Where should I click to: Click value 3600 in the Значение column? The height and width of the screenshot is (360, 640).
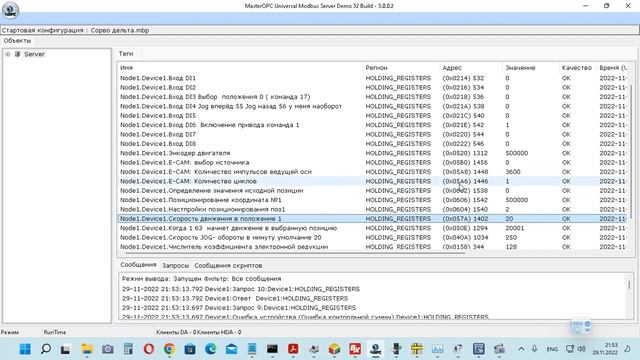coord(513,172)
